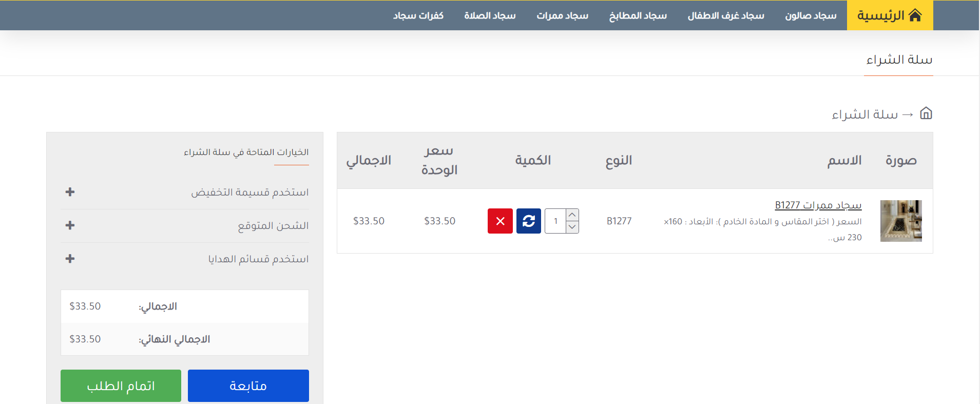Remove item with the red X button

500,221
